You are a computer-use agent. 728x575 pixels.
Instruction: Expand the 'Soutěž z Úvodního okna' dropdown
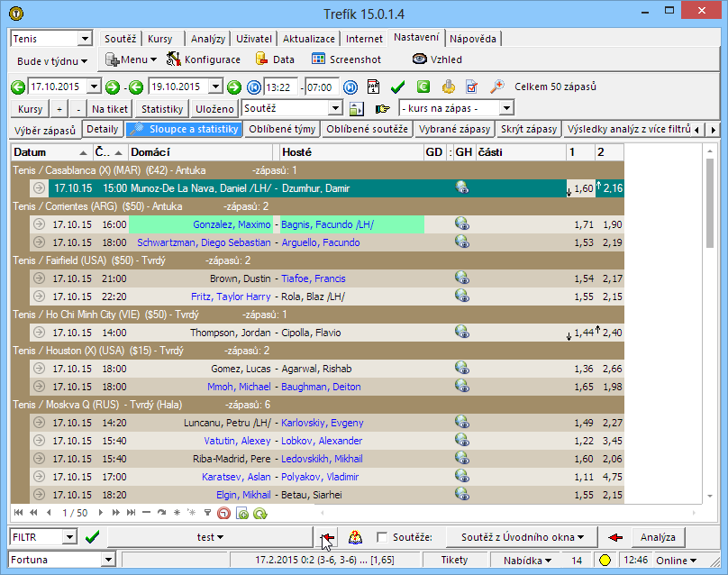tap(523, 537)
